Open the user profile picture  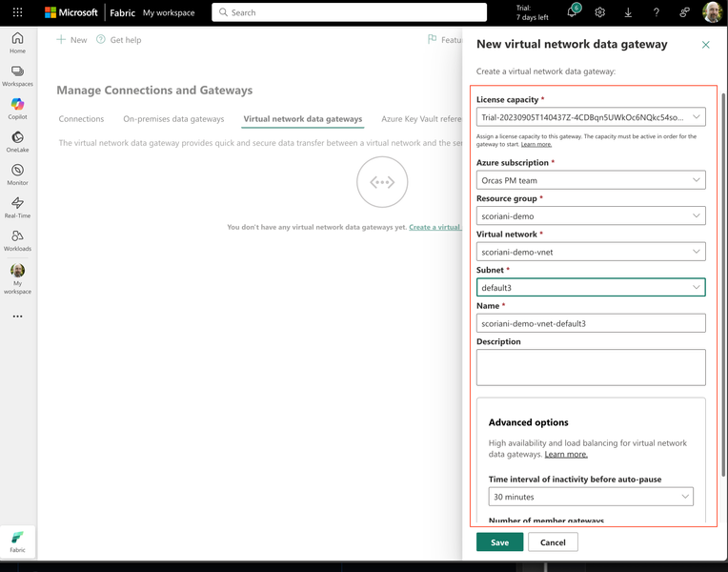click(712, 12)
